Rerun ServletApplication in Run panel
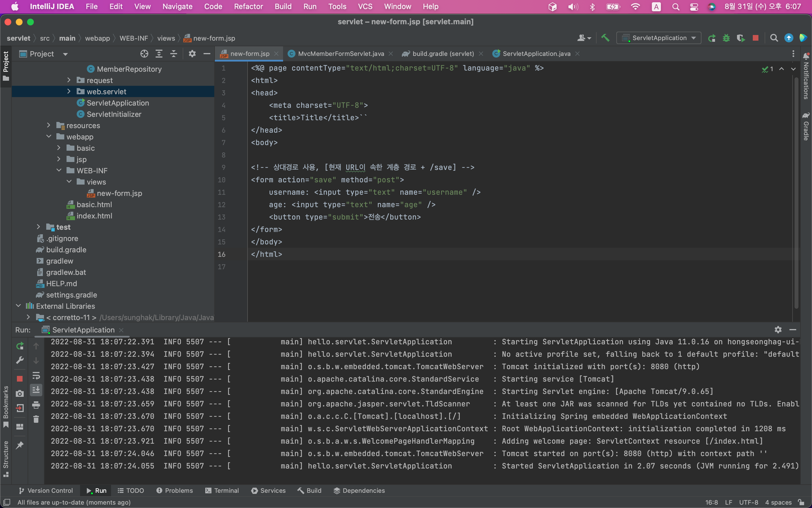Screen dimensions: 812x508 (x=20, y=346)
